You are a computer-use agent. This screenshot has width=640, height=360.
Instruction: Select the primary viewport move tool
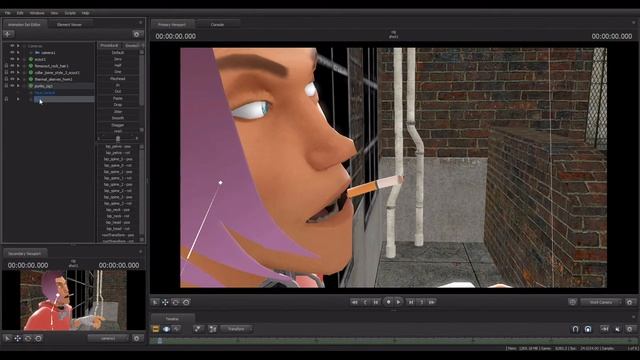coord(165,302)
